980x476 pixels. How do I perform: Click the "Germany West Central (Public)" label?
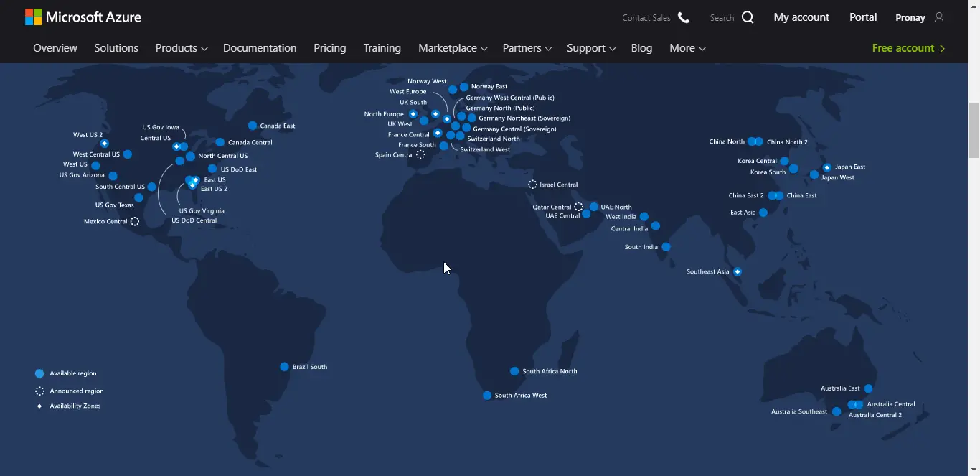tap(510, 98)
